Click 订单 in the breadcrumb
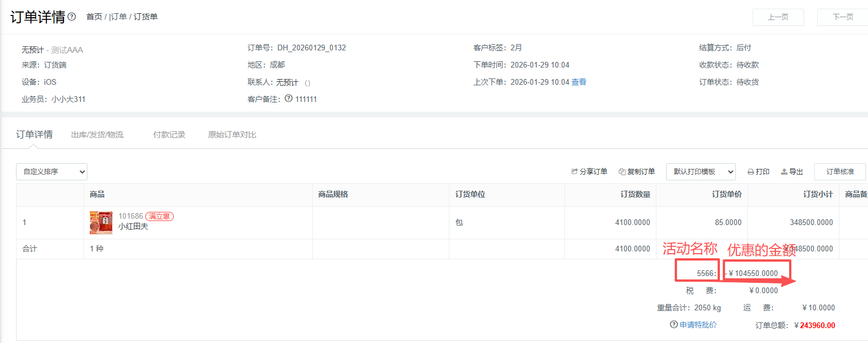The height and width of the screenshot is (343, 868). click(118, 17)
